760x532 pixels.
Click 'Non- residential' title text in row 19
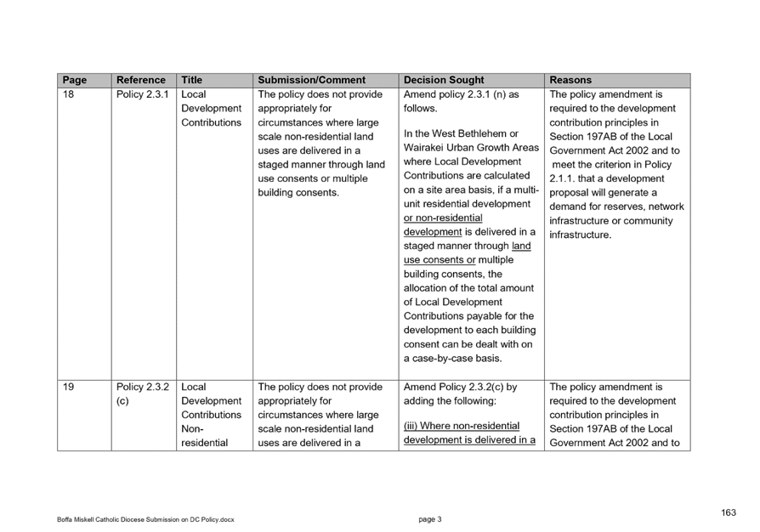coord(205,436)
